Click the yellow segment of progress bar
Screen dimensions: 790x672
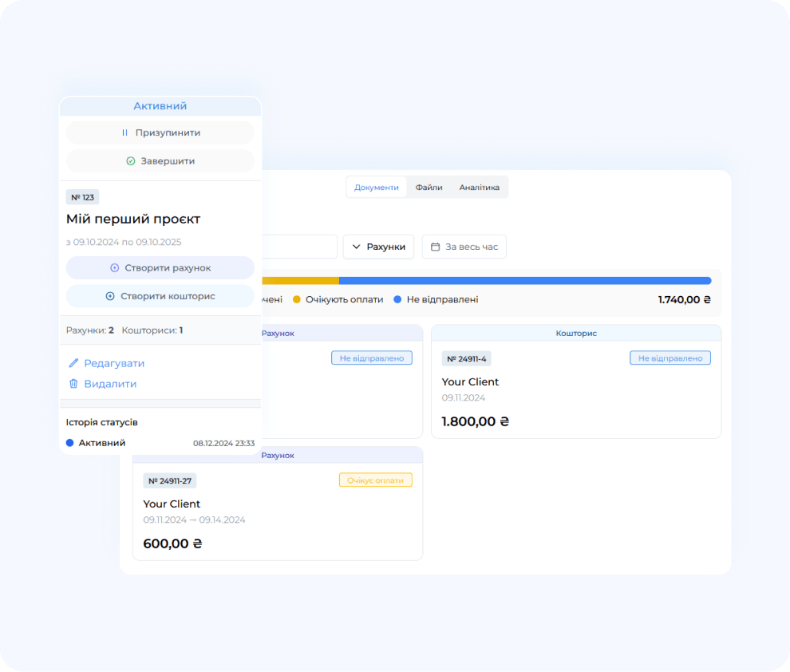coord(299,281)
